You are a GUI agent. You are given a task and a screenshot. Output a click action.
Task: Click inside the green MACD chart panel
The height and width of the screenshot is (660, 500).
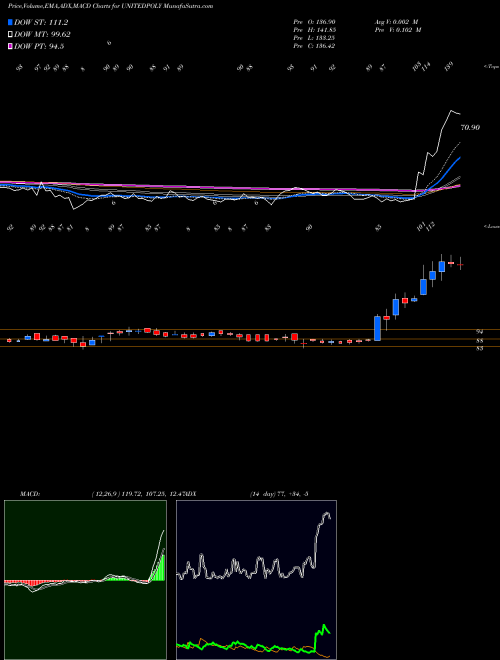85,580
